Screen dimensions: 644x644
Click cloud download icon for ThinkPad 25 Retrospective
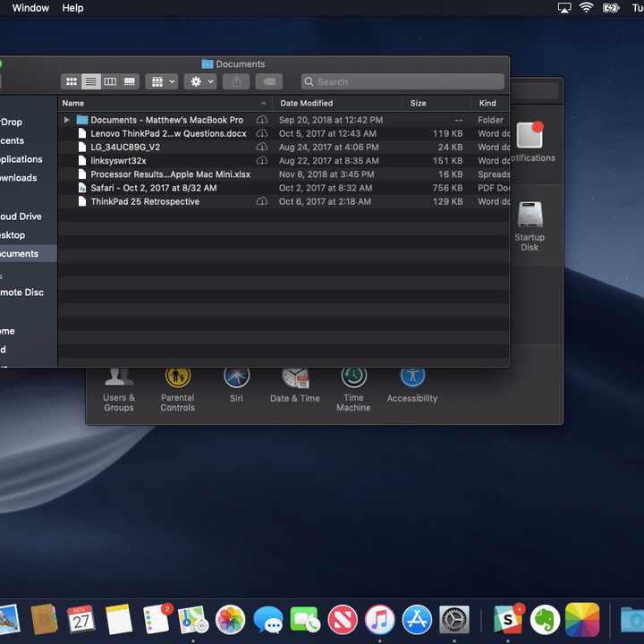[261, 201]
